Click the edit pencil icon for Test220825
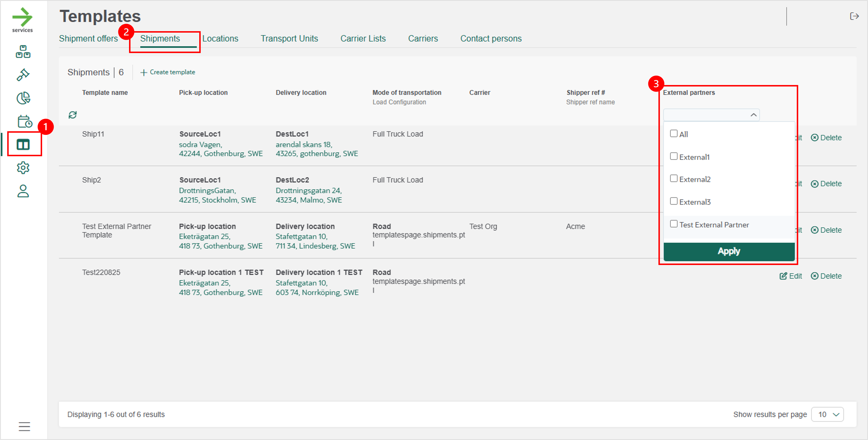This screenshot has width=868, height=440. coord(783,276)
